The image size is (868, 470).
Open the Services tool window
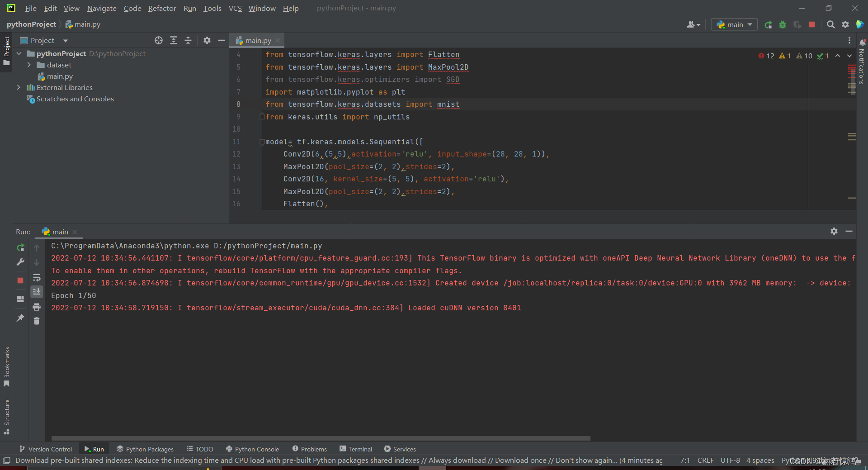(400, 449)
